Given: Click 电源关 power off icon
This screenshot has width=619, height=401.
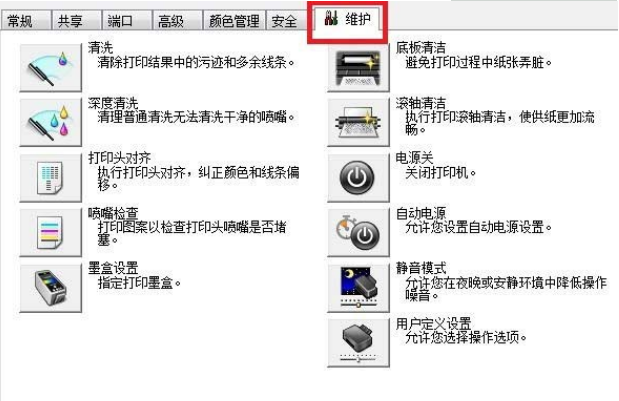Looking at the screenshot, I should 358,178.
